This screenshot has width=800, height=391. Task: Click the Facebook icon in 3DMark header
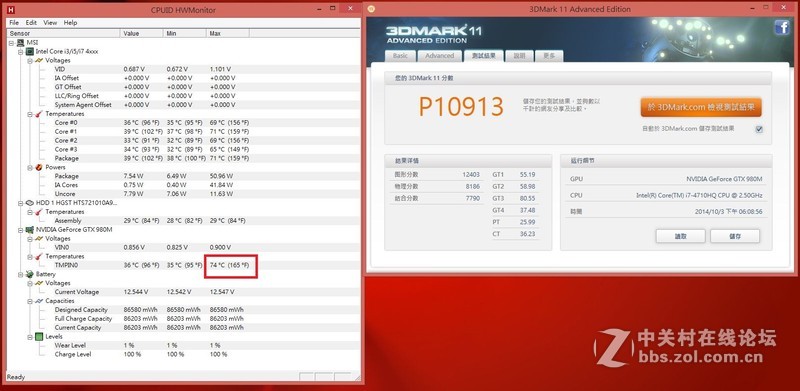782,28
